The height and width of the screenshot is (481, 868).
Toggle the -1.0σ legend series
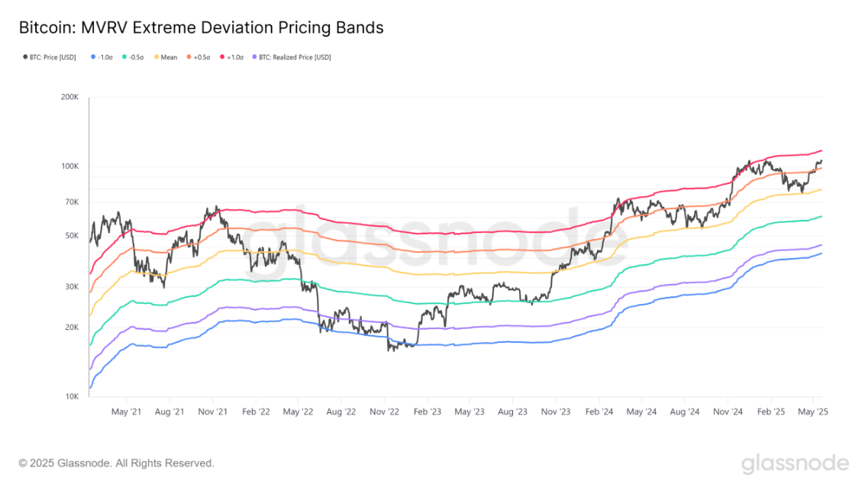[102, 57]
